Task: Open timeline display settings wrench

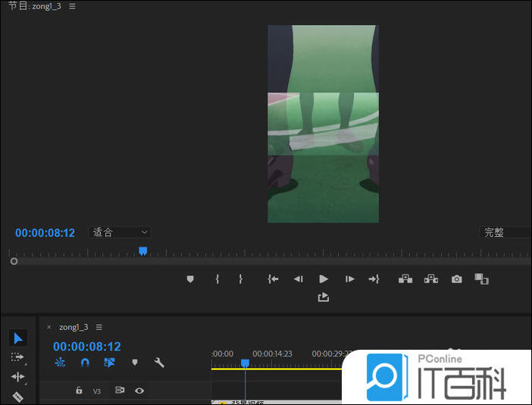Action: point(159,363)
